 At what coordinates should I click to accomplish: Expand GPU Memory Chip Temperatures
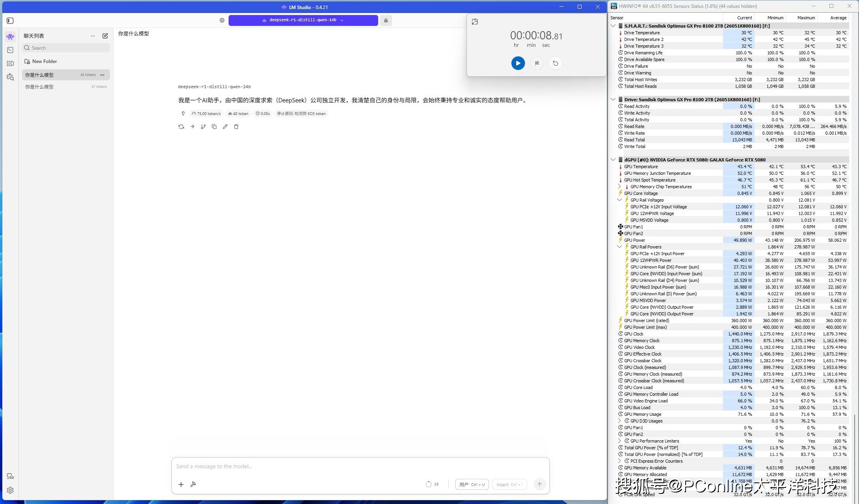point(619,187)
